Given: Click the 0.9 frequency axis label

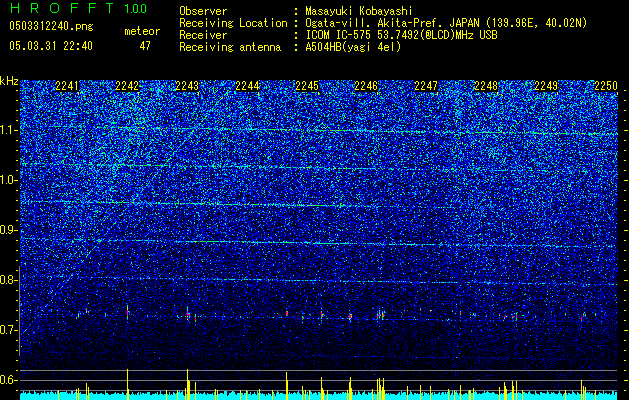Looking at the screenshot, I should [x=8, y=230].
